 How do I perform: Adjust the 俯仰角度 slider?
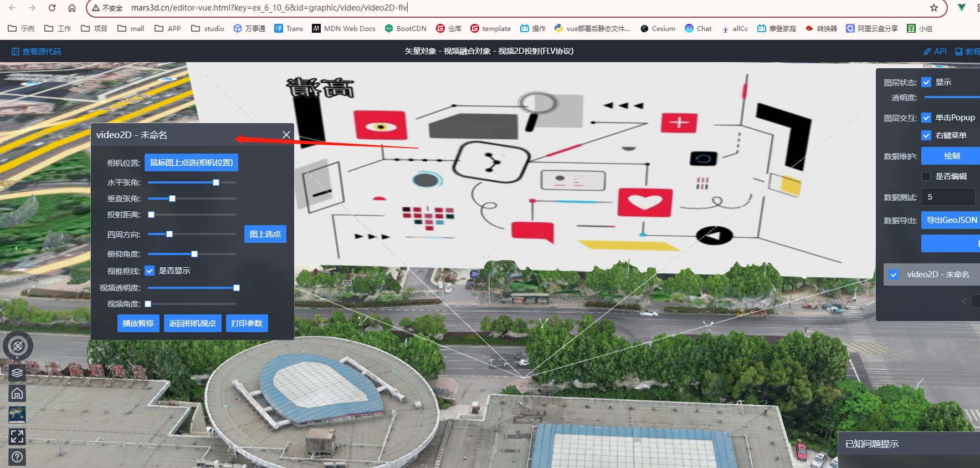[x=192, y=254]
